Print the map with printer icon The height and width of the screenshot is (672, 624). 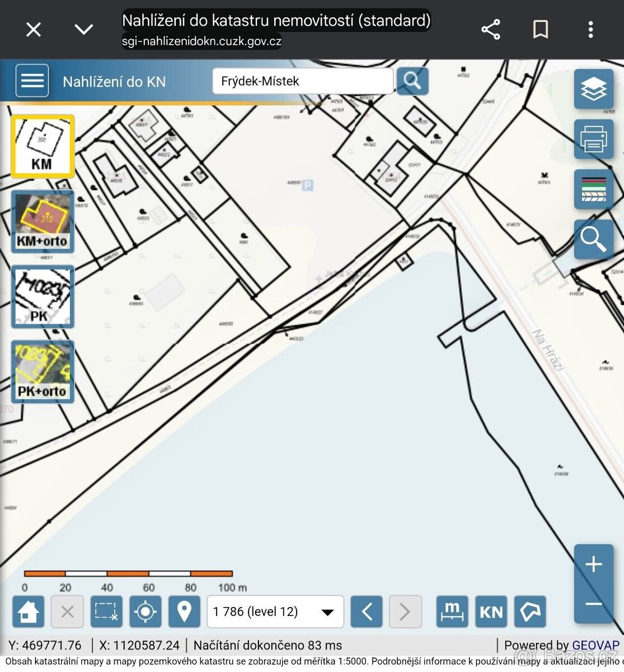593,138
